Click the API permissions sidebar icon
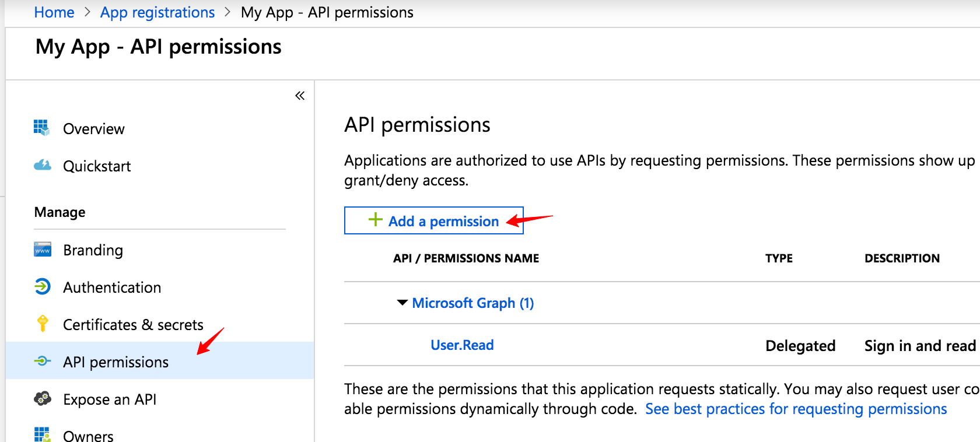This screenshot has width=980, height=442. click(x=42, y=362)
